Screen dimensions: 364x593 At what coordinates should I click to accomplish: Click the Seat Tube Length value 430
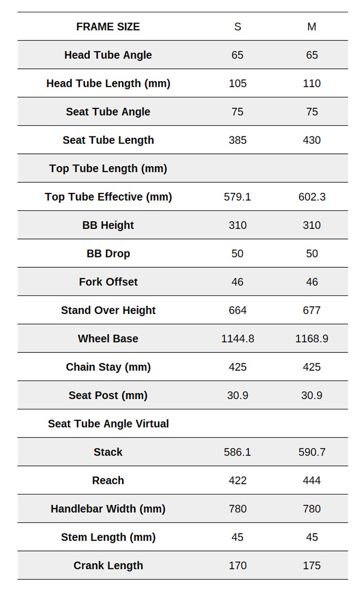click(312, 140)
